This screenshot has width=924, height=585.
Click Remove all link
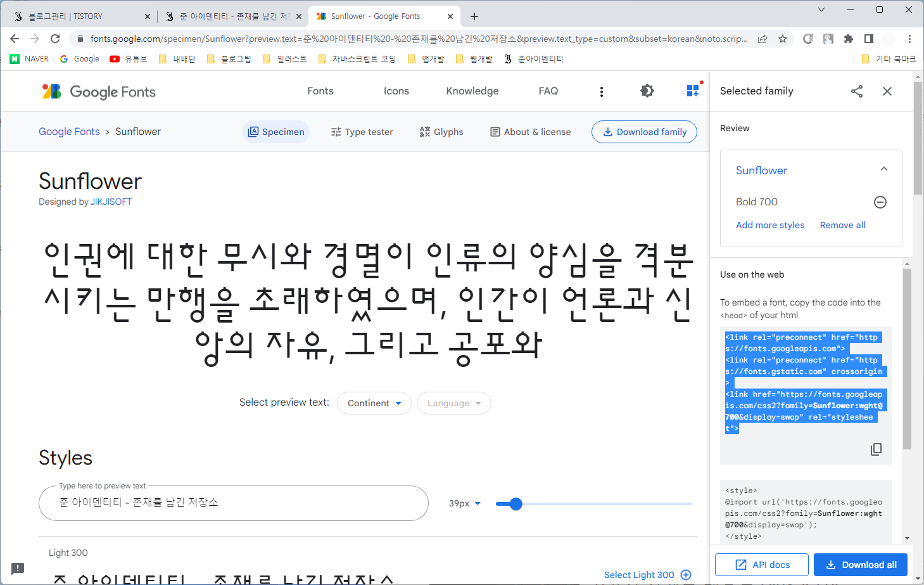coord(842,225)
